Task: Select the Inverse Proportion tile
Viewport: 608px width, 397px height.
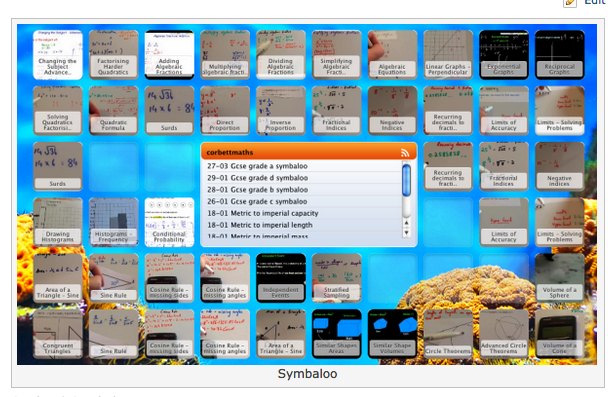Action: [x=281, y=110]
